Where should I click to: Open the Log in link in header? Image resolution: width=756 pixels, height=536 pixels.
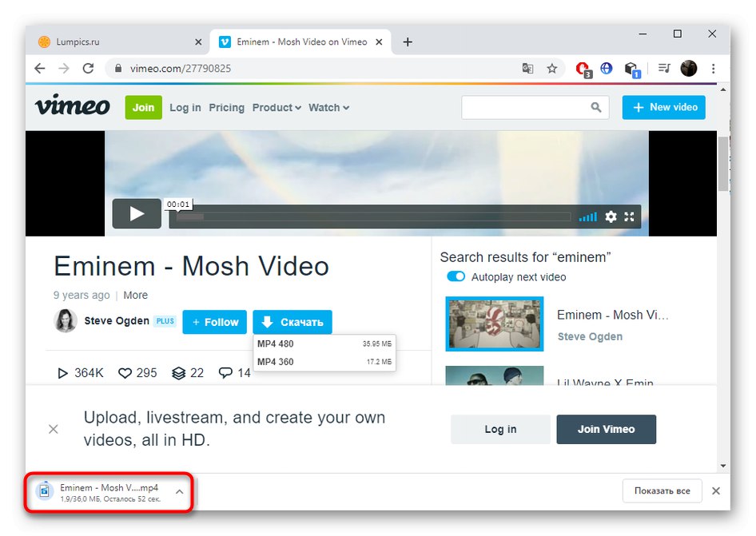(x=185, y=108)
